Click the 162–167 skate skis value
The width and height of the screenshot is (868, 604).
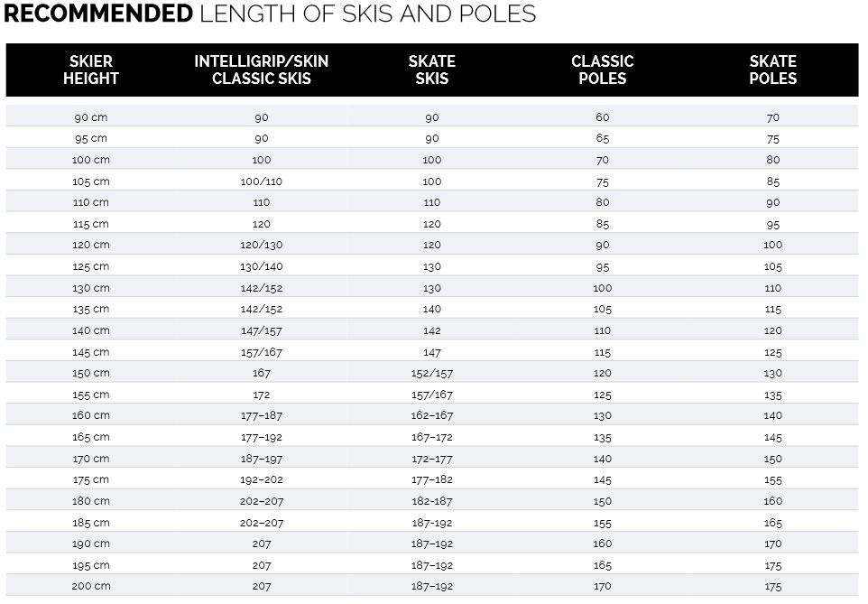tap(431, 415)
